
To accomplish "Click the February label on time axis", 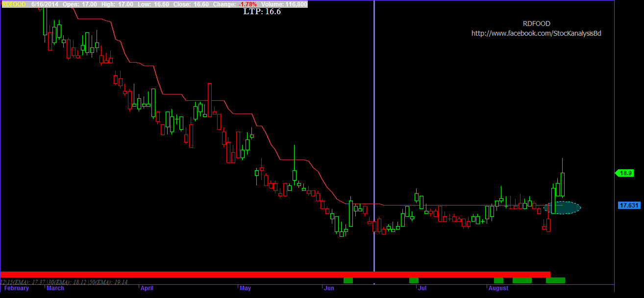I will tap(17, 288).
